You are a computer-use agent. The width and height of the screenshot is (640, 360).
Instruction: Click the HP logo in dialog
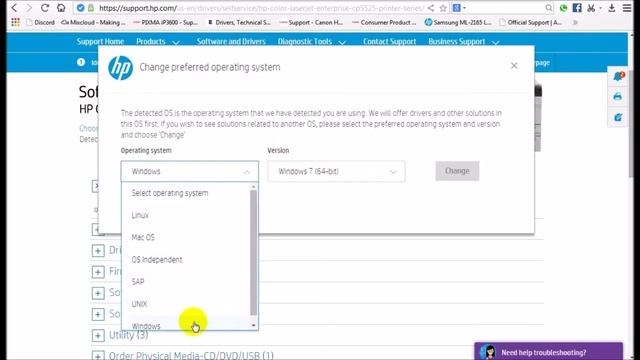120,67
